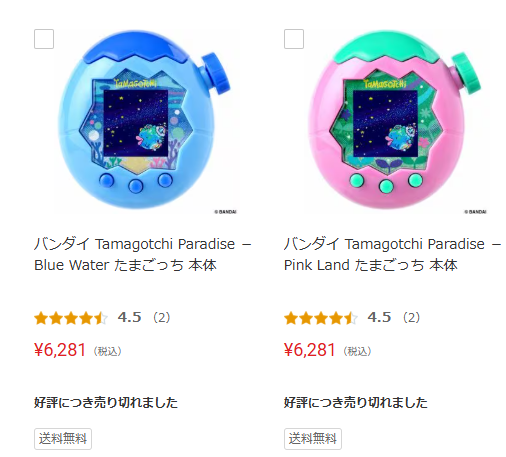Click the sold-out notice under Blue Water
Image resolution: width=506 pixels, height=457 pixels.
(x=106, y=402)
